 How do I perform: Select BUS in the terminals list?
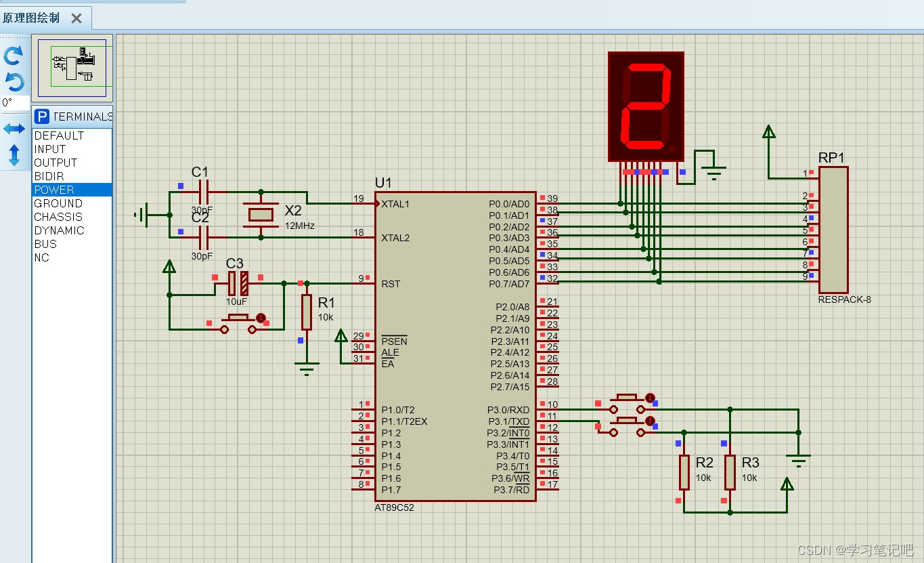(72, 244)
